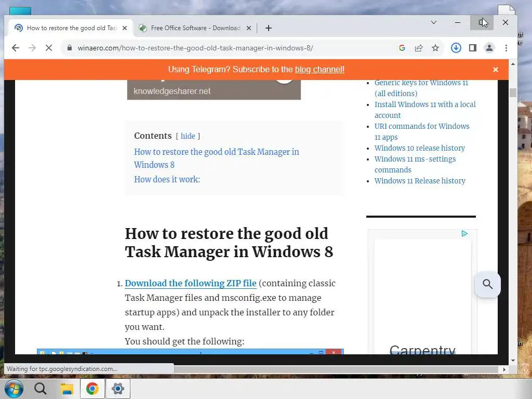Open taskbar search magnifier
The image size is (532, 399).
tap(41, 389)
